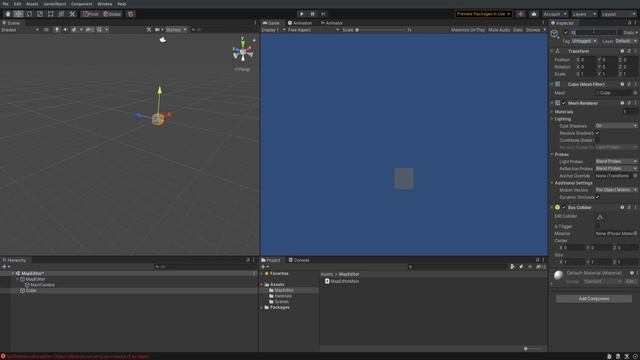Image resolution: width=640 pixels, height=360 pixels.
Task: Toggle Dynamic Occlusion checkbox
Action: pyautogui.click(x=598, y=197)
